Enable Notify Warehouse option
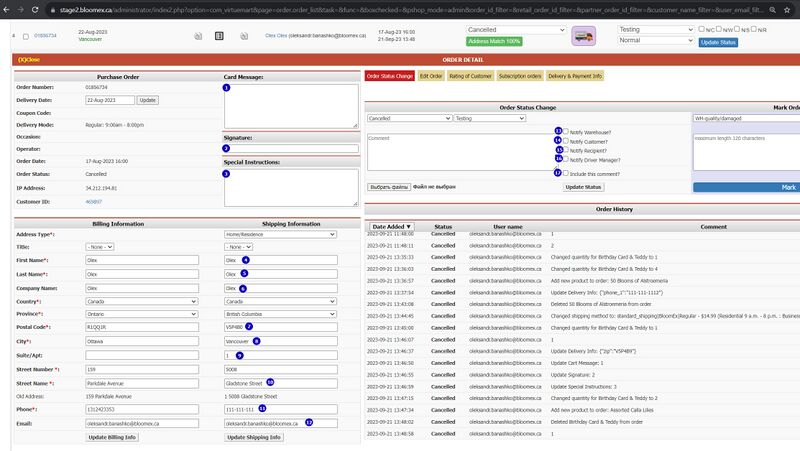The image size is (800, 451). [566, 132]
